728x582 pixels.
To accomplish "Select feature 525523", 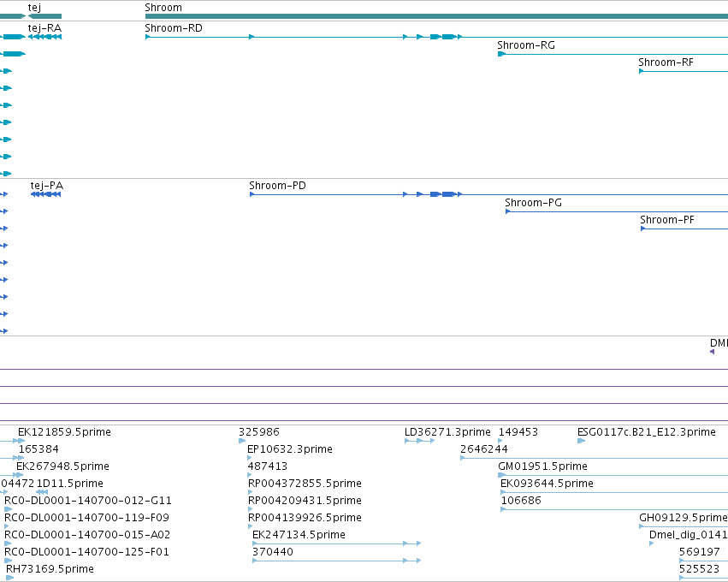I will coord(703,579).
